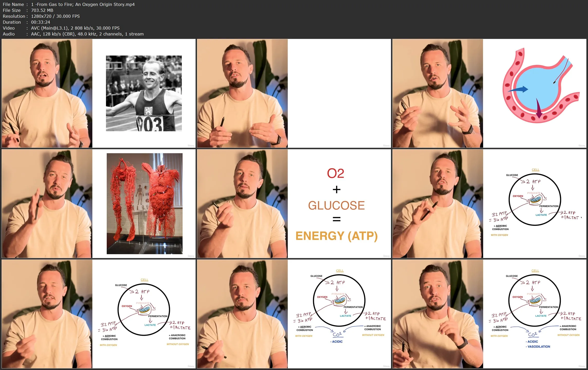Click the runner's bib number 903 in the photo
Image resolution: width=588 pixels, height=370 pixels.
[150, 124]
